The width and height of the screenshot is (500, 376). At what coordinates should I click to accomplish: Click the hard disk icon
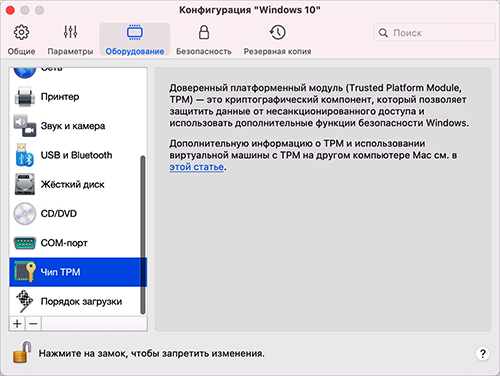[x=25, y=184]
